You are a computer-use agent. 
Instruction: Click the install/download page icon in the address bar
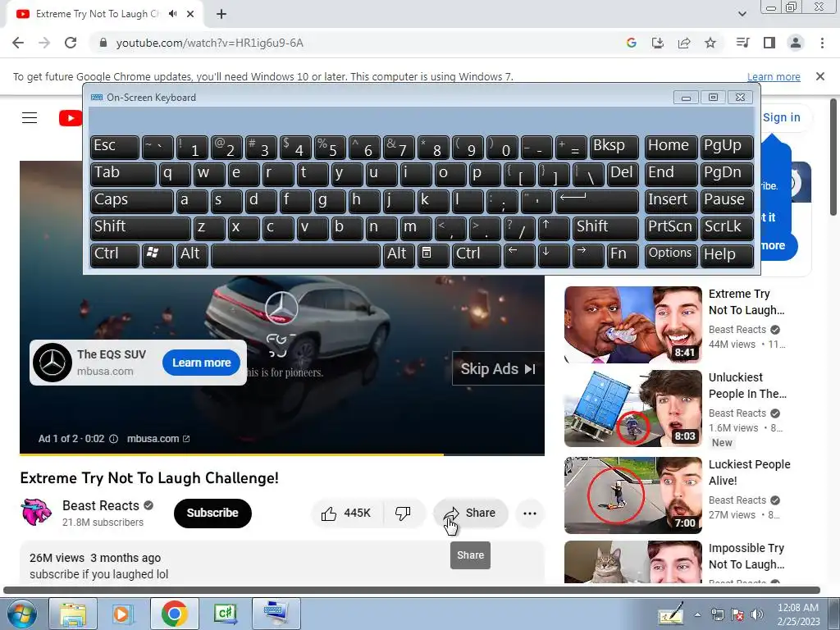657,43
